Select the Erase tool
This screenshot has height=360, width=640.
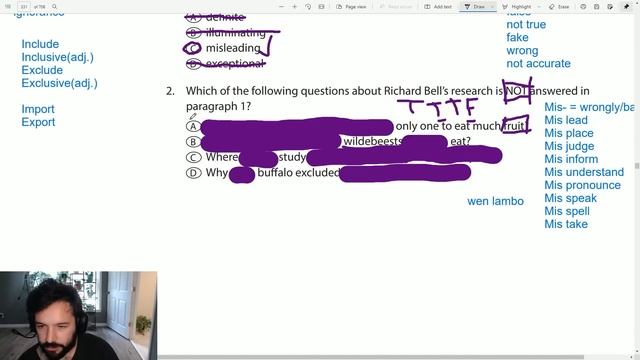(x=559, y=7)
